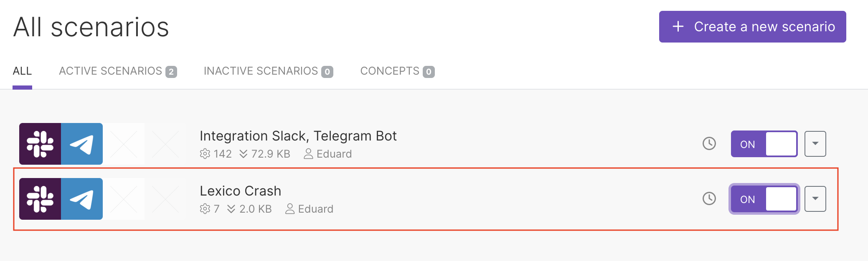The image size is (868, 261).
Task: Click Telegram icon of Integration Slack scenario
Action: pos(82,144)
